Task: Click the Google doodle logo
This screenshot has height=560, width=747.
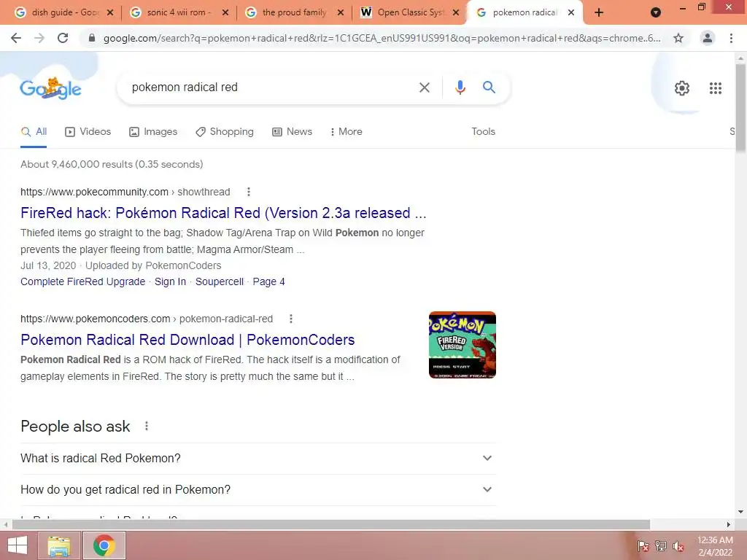Action: click(50, 88)
